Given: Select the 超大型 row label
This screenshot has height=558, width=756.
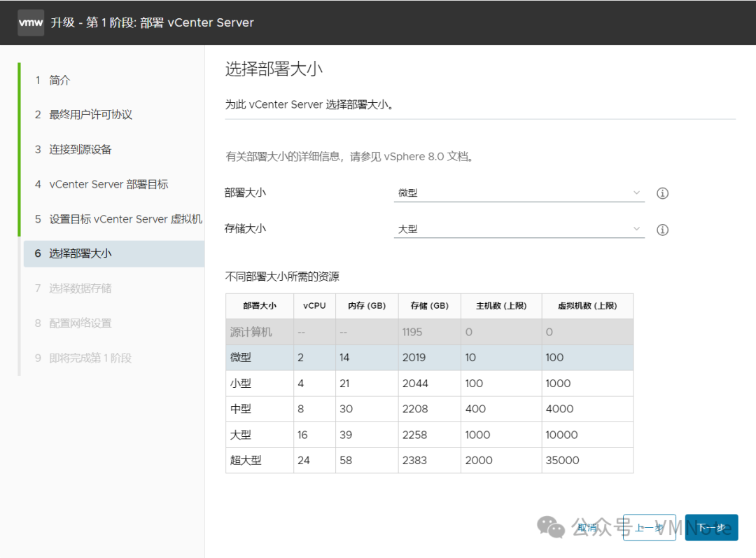Looking at the screenshot, I should [x=246, y=461].
